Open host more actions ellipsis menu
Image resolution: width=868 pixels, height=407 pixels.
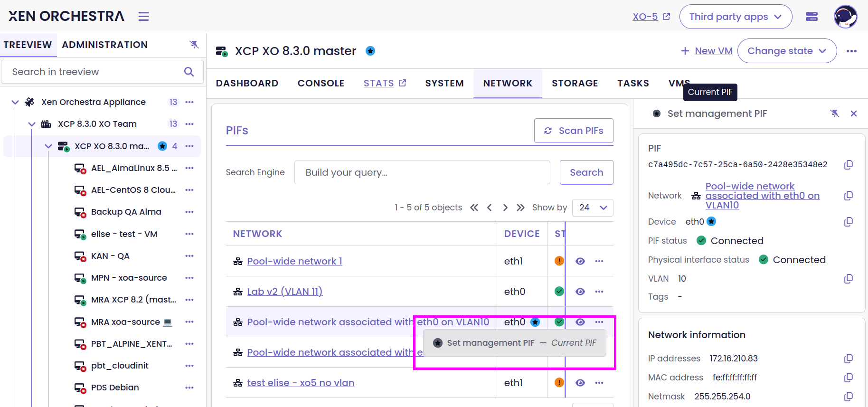tap(851, 51)
